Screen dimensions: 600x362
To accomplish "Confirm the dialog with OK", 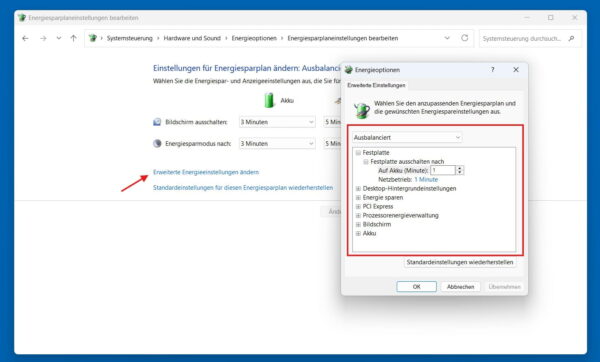I will point(416,287).
